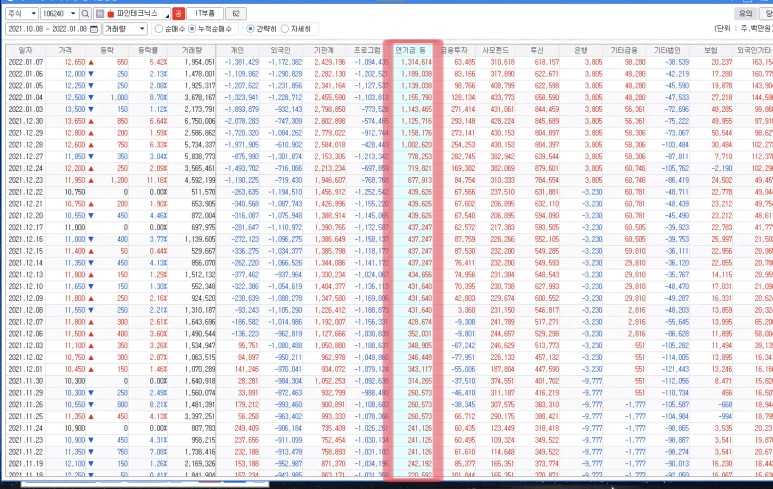Click the 은행 column header
Screen dimensions: 773x489
pos(581,50)
